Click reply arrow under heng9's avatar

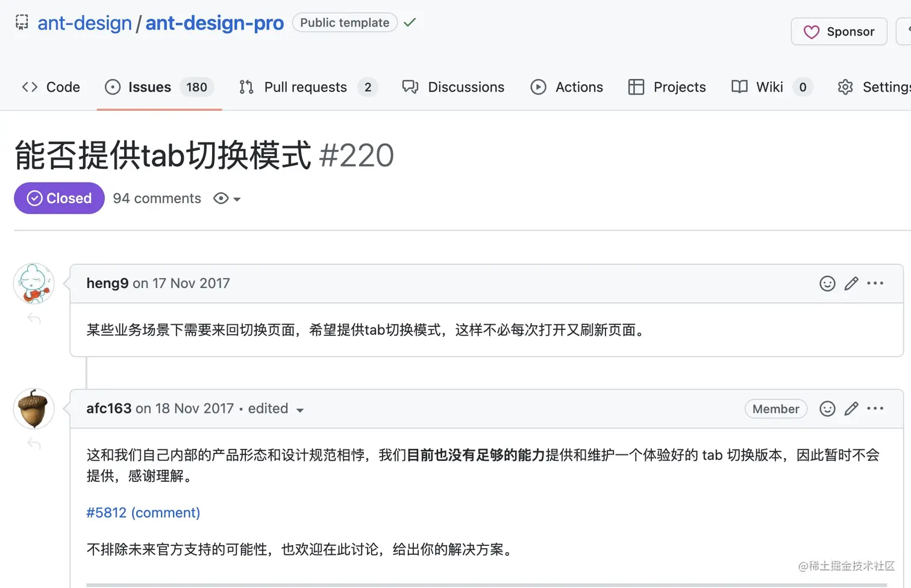pyautogui.click(x=34, y=319)
